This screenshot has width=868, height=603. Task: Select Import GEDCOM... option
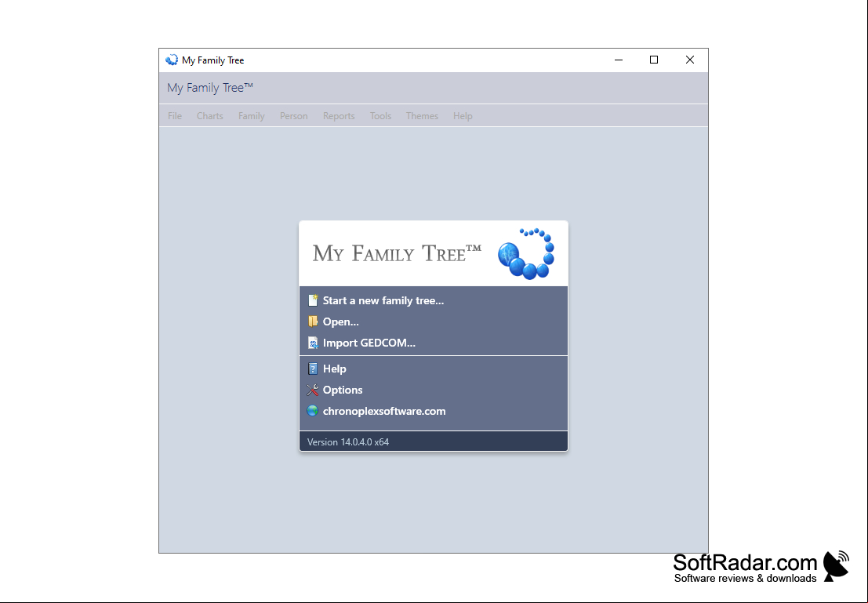point(369,343)
